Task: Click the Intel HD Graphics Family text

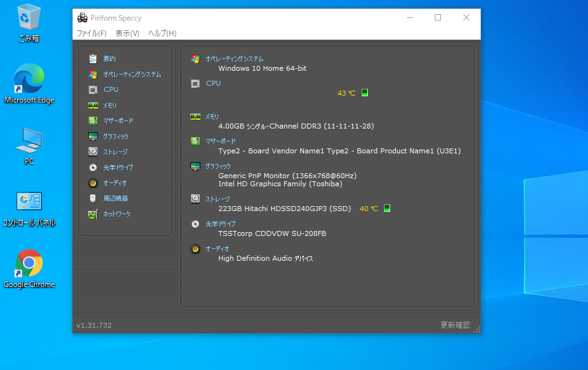Action: 280,184
